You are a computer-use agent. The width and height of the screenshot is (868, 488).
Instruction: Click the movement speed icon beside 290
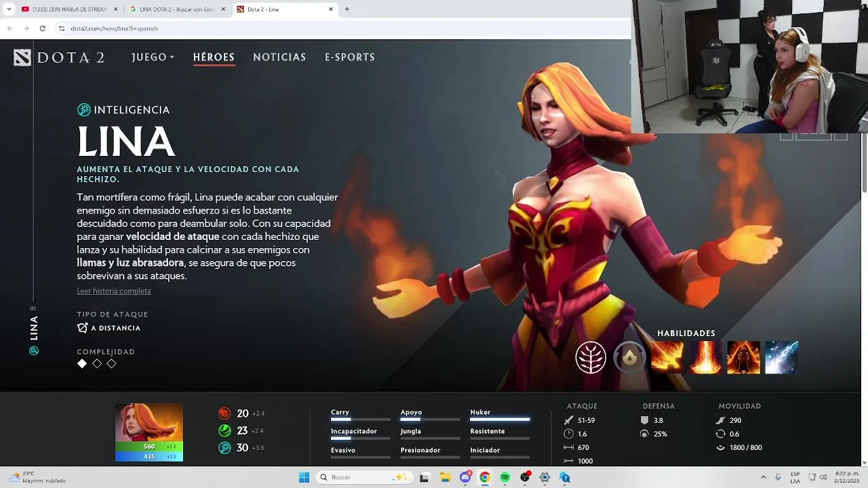(x=721, y=420)
